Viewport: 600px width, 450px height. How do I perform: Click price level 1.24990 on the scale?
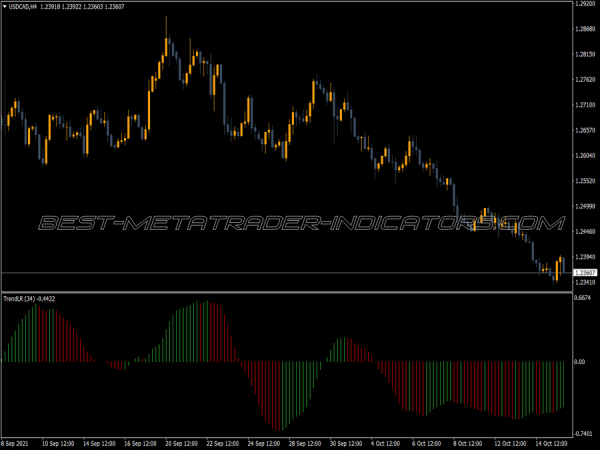tap(585, 206)
